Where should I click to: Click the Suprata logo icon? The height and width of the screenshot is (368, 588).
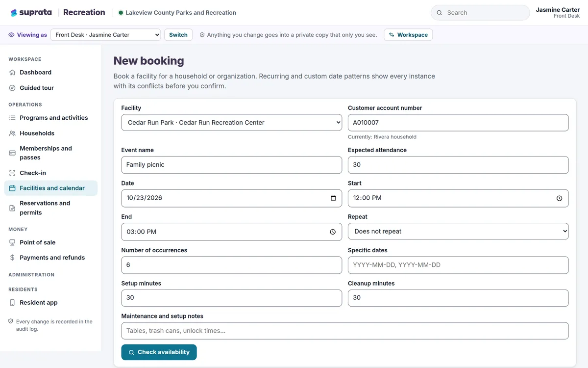click(14, 13)
